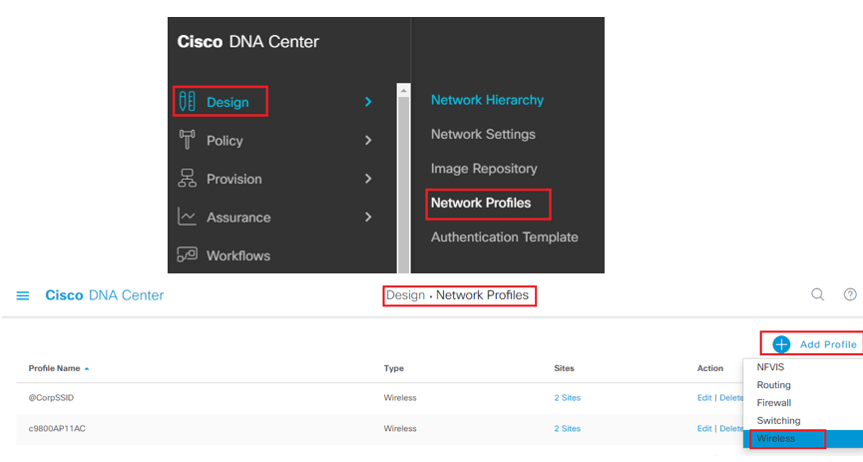Viewport: 863px width, 462px height.
Task: Click the Workflows icon
Action: pos(187,254)
